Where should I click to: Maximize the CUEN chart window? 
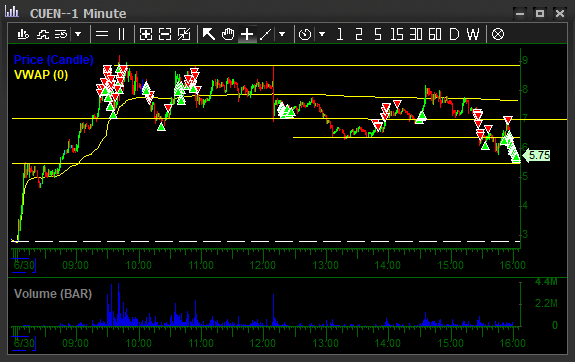click(540, 14)
